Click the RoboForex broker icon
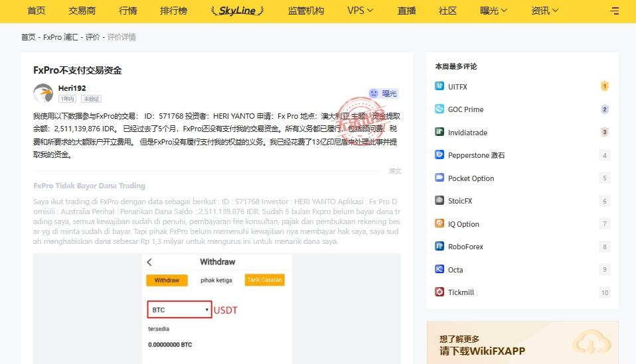The image size is (636, 364). 439,246
